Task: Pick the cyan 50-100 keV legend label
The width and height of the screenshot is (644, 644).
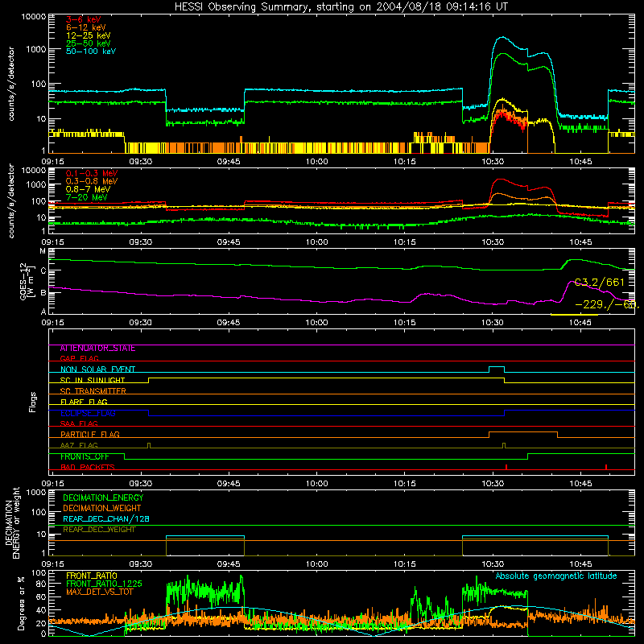Action: point(91,51)
